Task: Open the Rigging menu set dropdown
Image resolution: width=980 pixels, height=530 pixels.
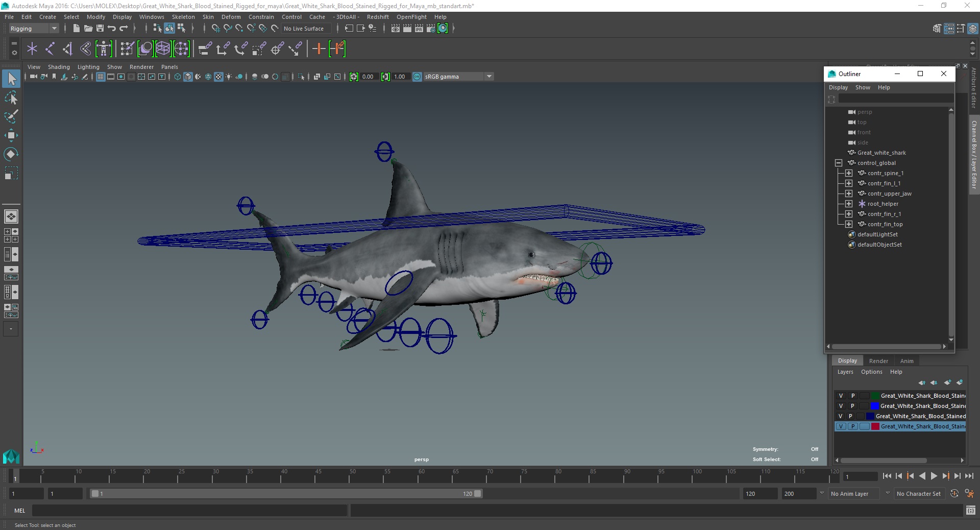Action: point(34,29)
